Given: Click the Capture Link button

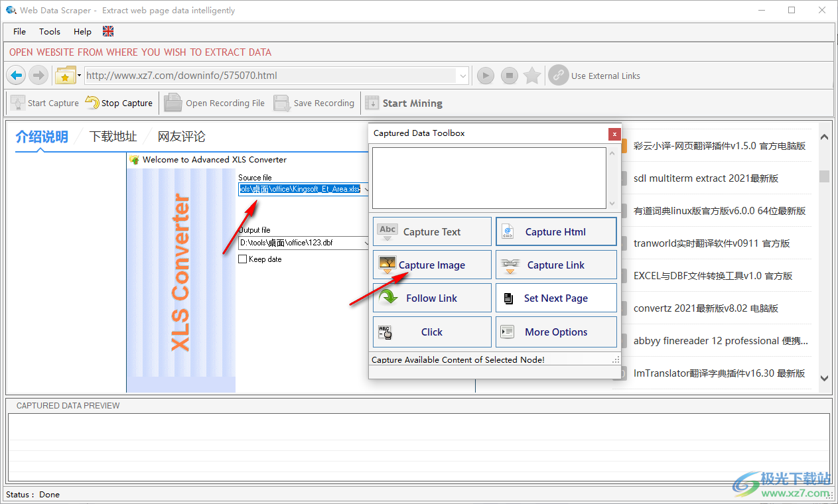Looking at the screenshot, I should point(556,265).
